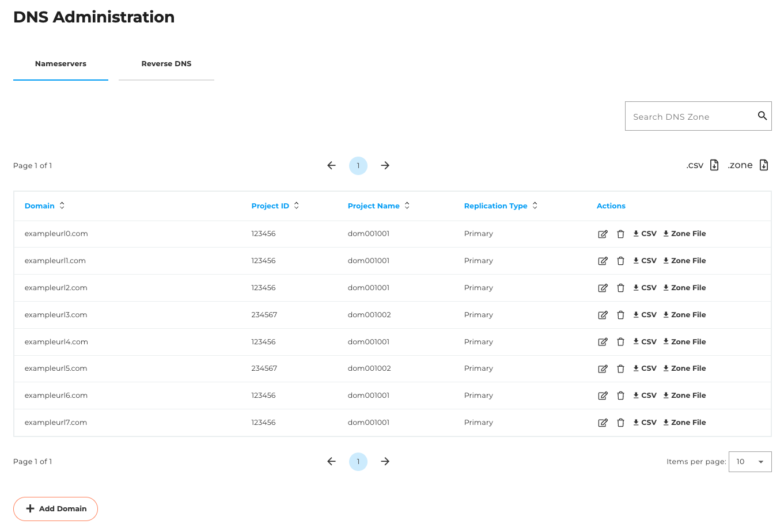Image resolution: width=784 pixels, height=532 pixels.
Task: Delete the exampleurl7.com domain
Action: pos(620,423)
